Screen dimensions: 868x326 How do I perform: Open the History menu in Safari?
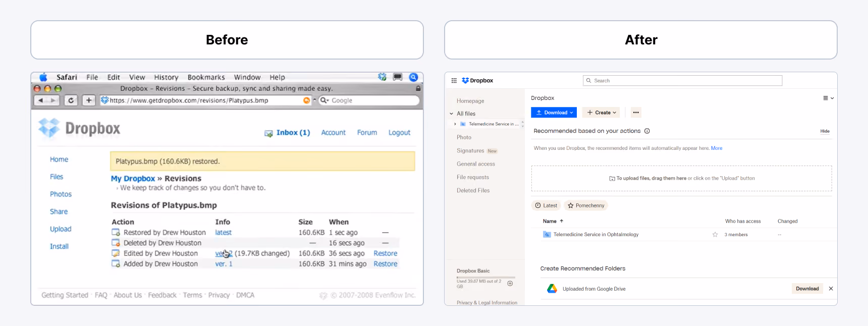point(166,77)
